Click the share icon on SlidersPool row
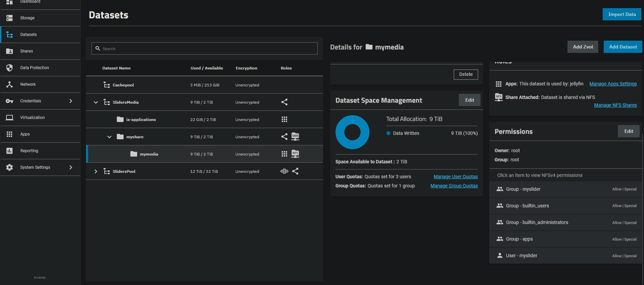 click(x=295, y=171)
